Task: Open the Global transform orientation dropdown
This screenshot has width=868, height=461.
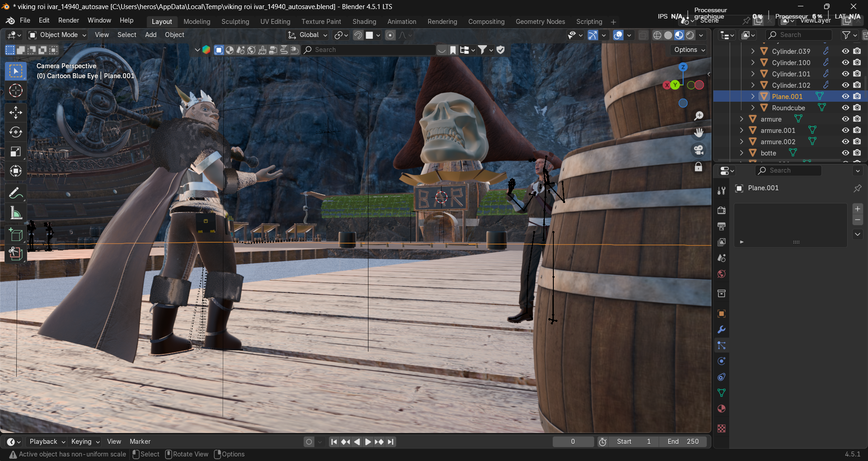Action: point(308,35)
